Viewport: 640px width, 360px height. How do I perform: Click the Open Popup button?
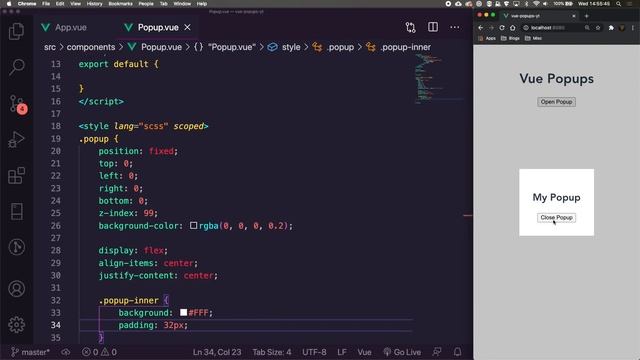point(556,102)
